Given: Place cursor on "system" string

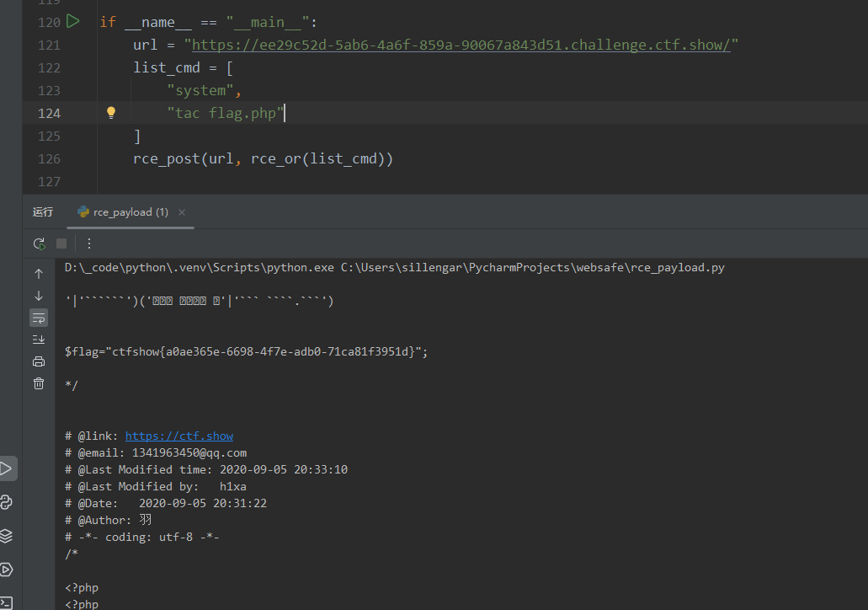Looking at the screenshot, I should coord(200,90).
